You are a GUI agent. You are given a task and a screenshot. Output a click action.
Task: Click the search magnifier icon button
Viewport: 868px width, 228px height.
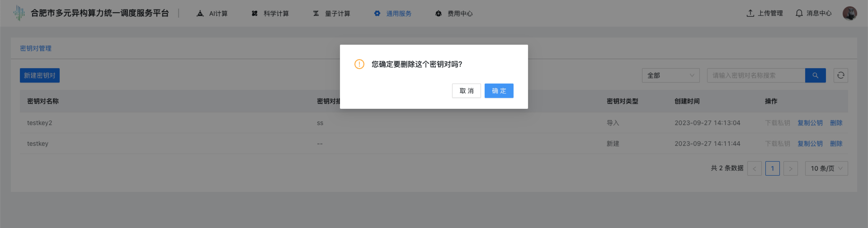click(x=815, y=75)
